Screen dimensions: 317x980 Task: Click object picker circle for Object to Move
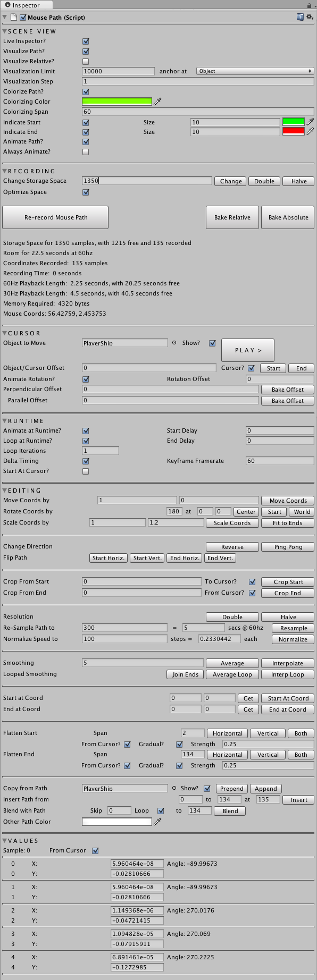click(174, 343)
